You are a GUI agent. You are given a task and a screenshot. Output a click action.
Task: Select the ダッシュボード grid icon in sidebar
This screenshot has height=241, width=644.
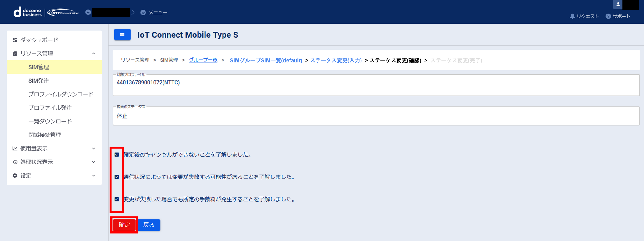pos(14,40)
